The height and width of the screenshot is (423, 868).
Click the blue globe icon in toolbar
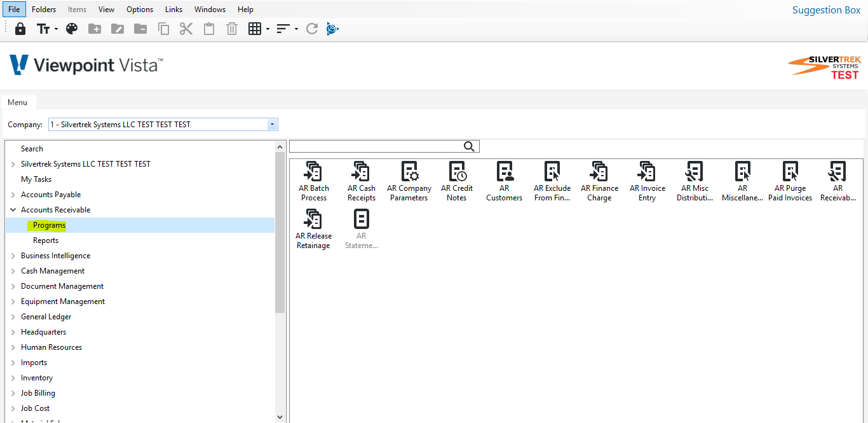[x=332, y=29]
